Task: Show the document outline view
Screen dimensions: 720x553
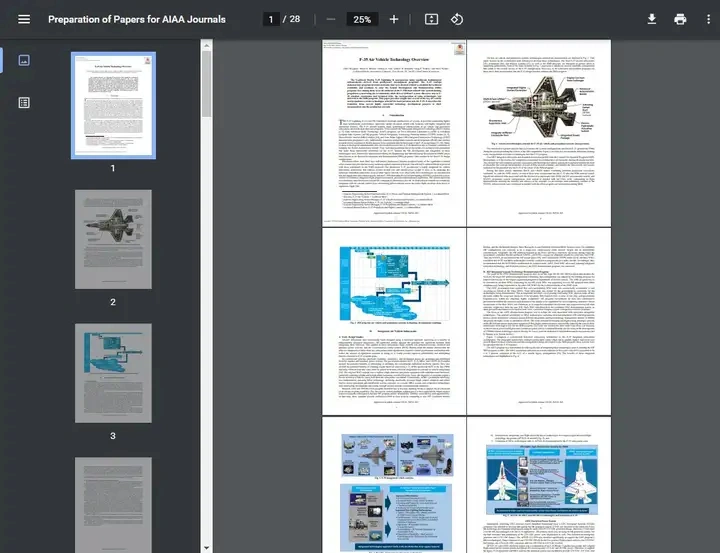Action: pyautogui.click(x=24, y=102)
